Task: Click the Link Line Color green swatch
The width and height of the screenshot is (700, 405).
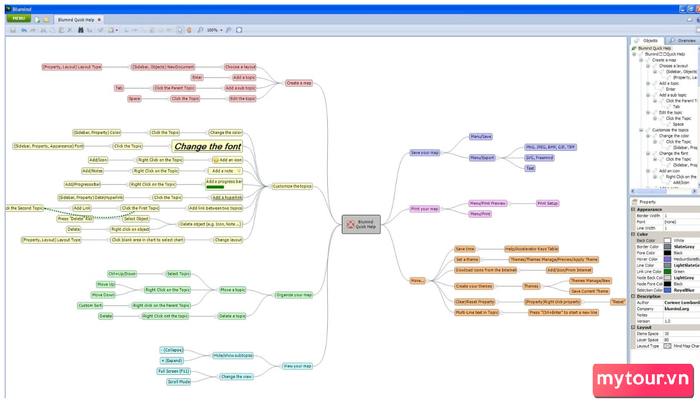Action: [x=667, y=271]
